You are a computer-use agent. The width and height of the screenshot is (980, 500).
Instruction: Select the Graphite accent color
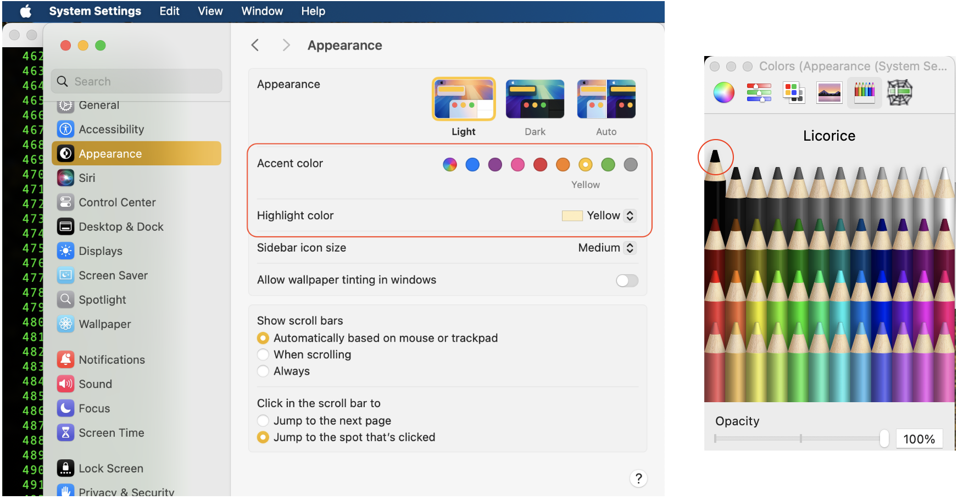[631, 164]
